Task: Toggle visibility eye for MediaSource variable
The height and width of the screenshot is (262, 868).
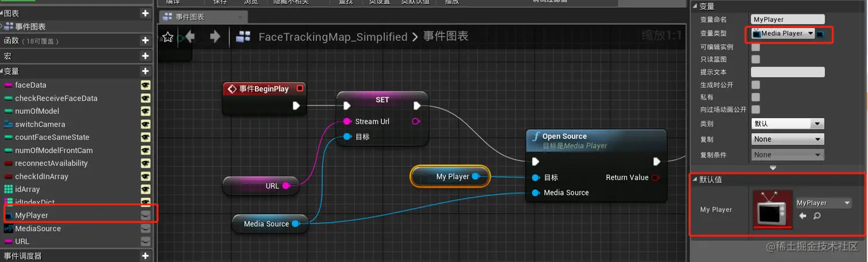Action: coord(146,228)
